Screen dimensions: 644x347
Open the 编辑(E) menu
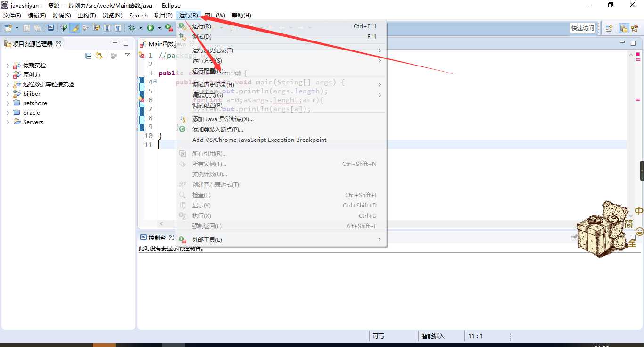pyautogui.click(x=37, y=16)
